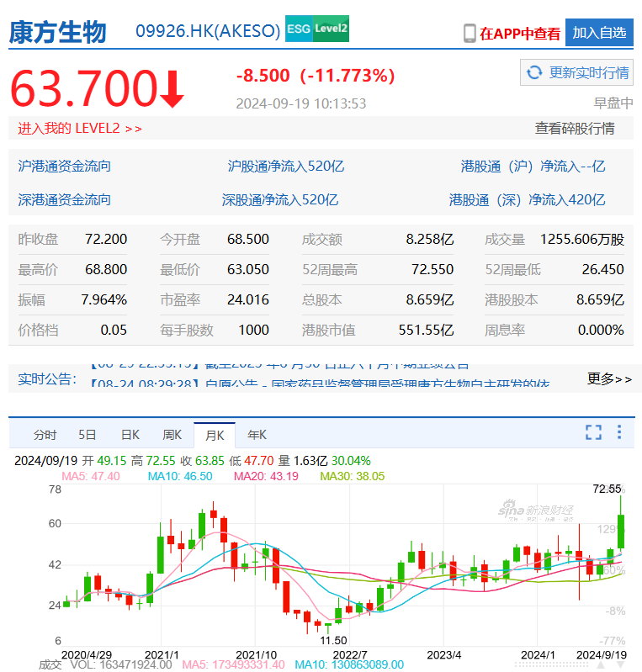This screenshot has width=642, height=672.
Task: Click the 最低价 value 63.050
Action: [248, 270]
